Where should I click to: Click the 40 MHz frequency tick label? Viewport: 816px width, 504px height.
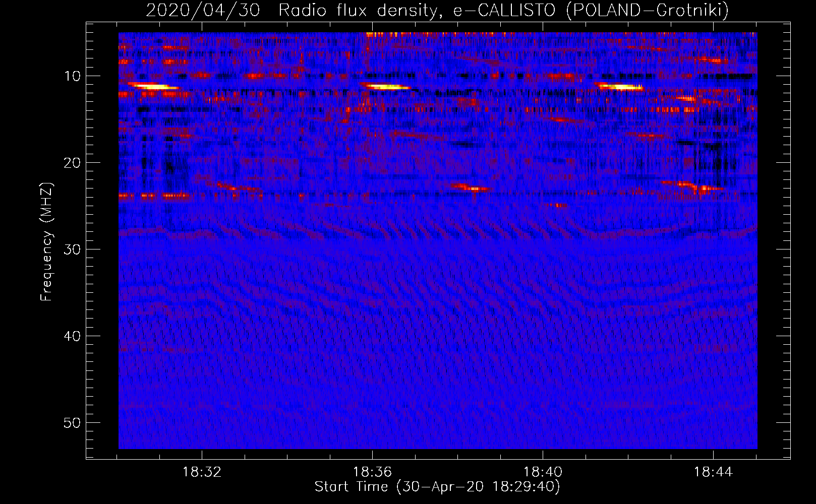point(73,336)
